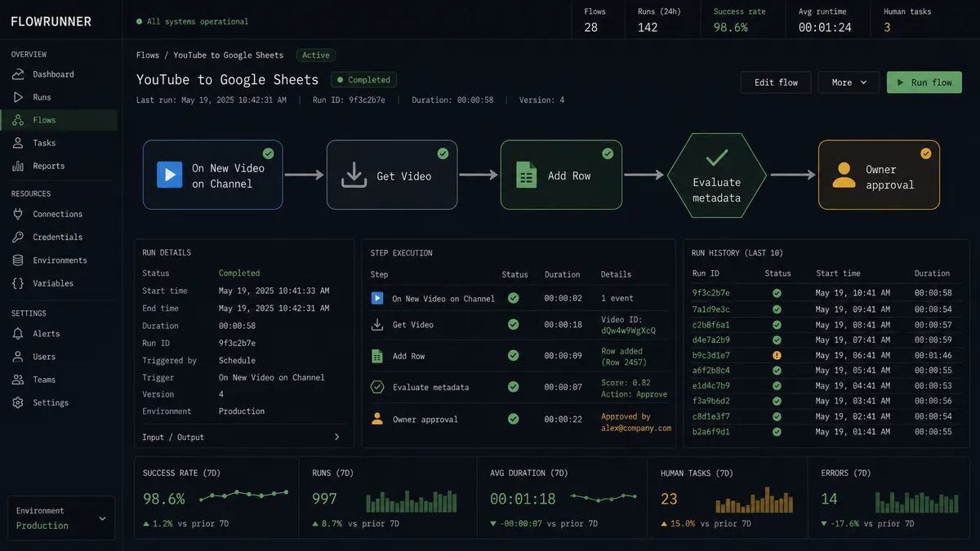Open run c2b8f6a1 from run history
The width and height of the screenshot is (980, 551).
pos(711,324)
